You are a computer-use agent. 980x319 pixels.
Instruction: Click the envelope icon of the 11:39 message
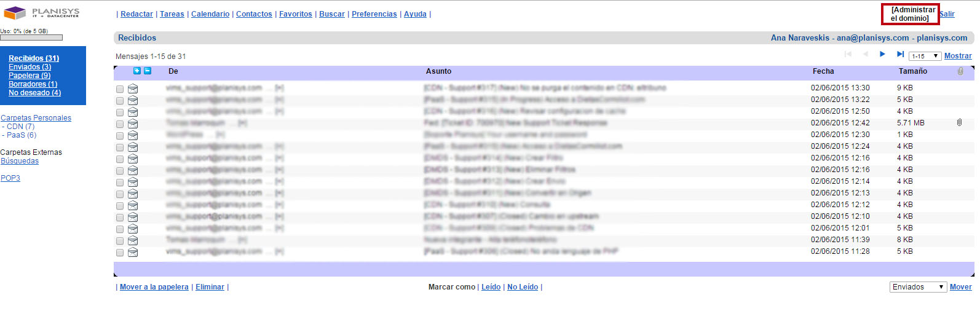(x=133, y=240)
